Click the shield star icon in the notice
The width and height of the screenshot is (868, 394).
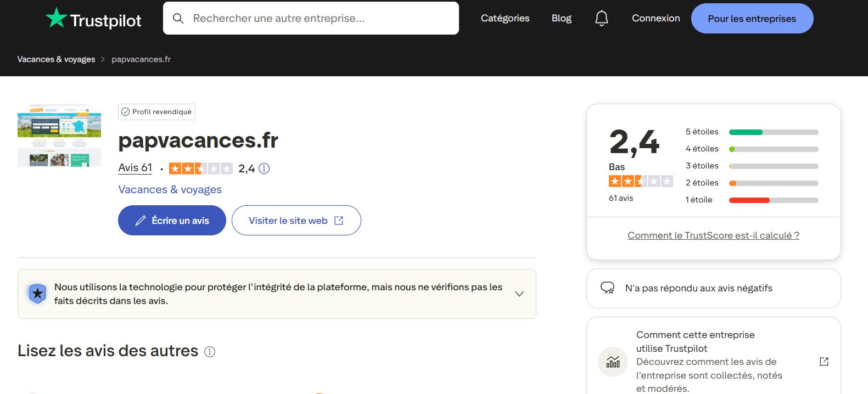(37, 294)
